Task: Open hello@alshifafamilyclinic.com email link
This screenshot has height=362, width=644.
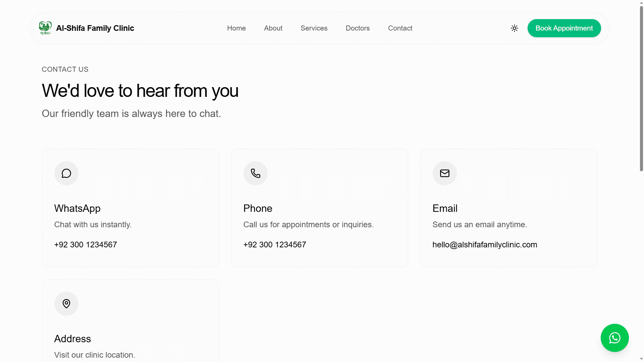Action: tap(485, 245)
